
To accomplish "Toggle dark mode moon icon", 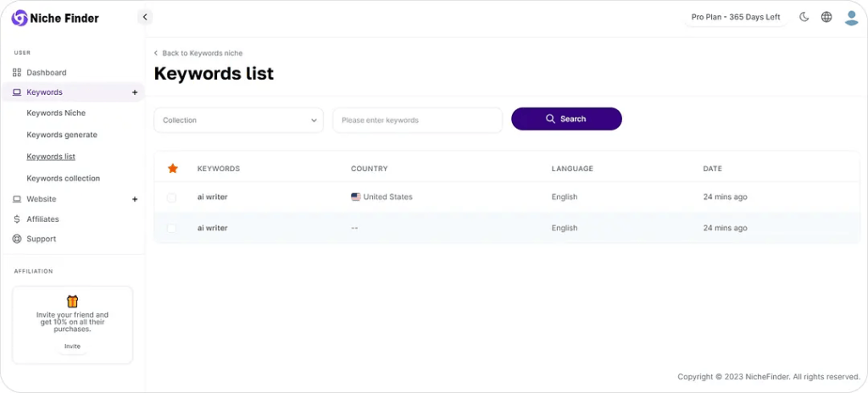I will 804,17.
